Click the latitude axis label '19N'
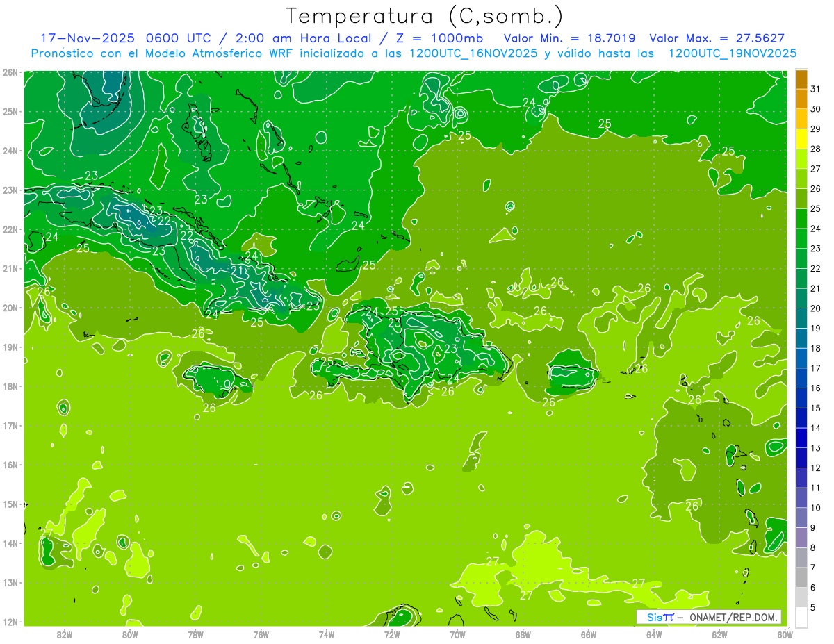 pyautogui.click(x=10, y=347)
